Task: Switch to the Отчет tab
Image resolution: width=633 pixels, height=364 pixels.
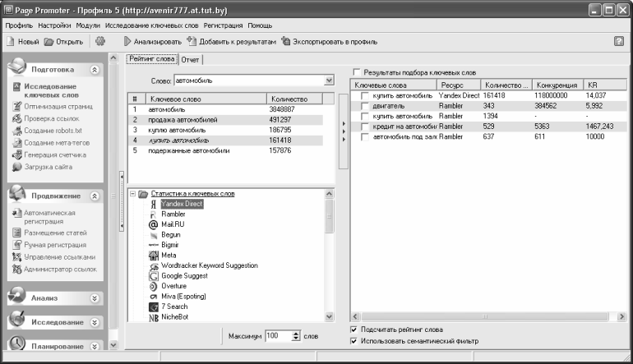Action: pos(190,59)
